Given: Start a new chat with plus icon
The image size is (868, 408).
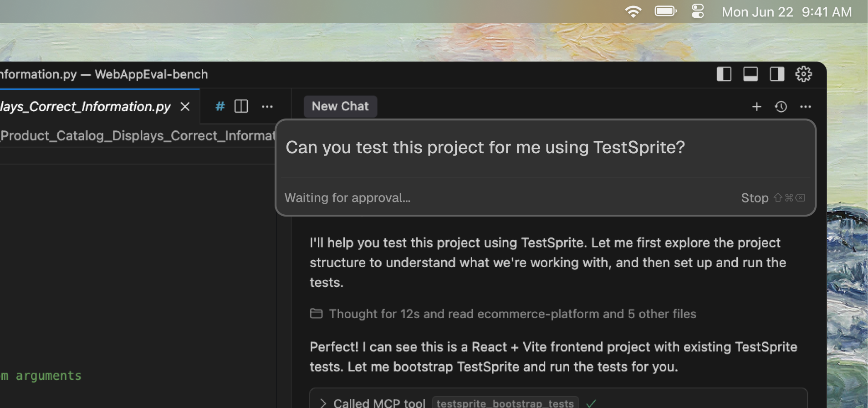Looking at the screenshot, I should 756,107.
